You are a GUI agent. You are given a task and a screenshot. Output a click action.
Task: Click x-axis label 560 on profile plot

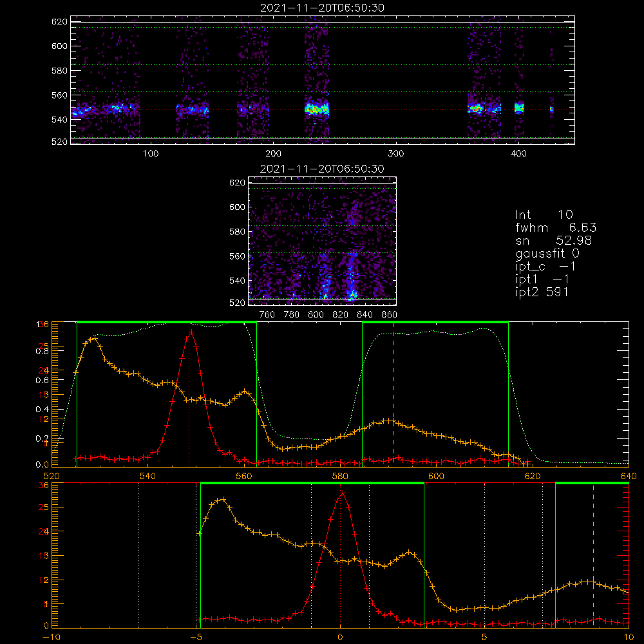(x=244, y=477)
